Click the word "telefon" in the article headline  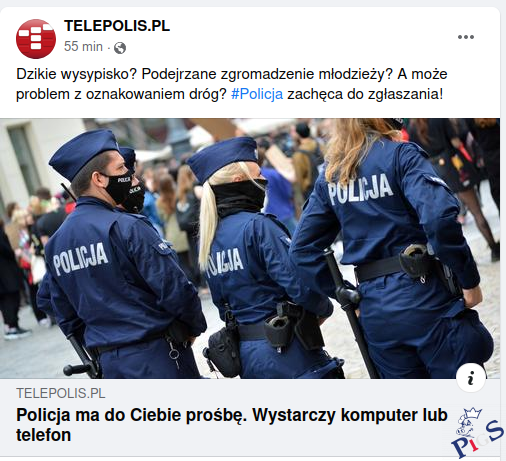[x=44, y=435]
